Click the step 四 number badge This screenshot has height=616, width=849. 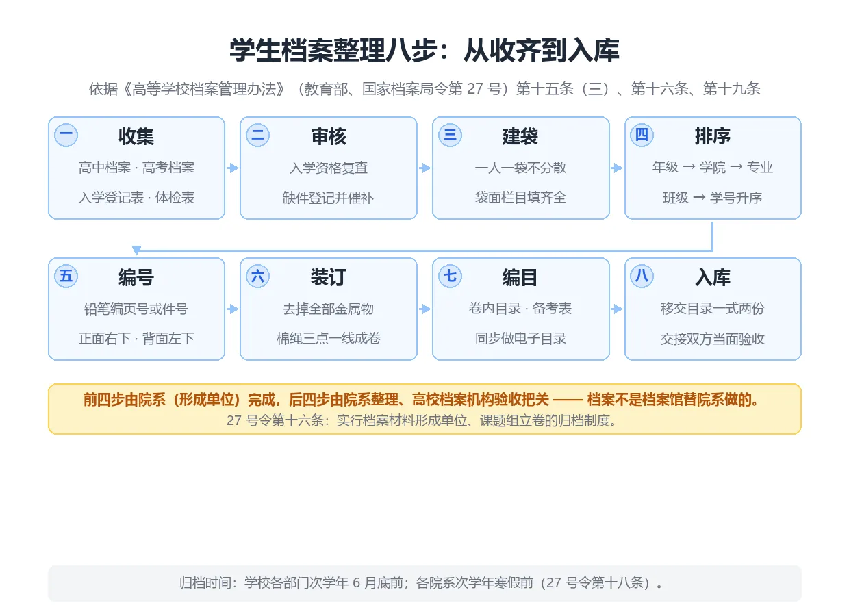tap(642, 135)
